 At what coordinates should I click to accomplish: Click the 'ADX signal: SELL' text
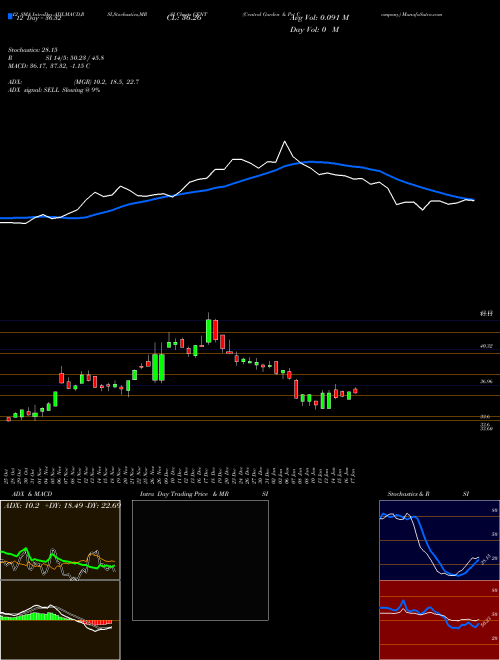34,90
